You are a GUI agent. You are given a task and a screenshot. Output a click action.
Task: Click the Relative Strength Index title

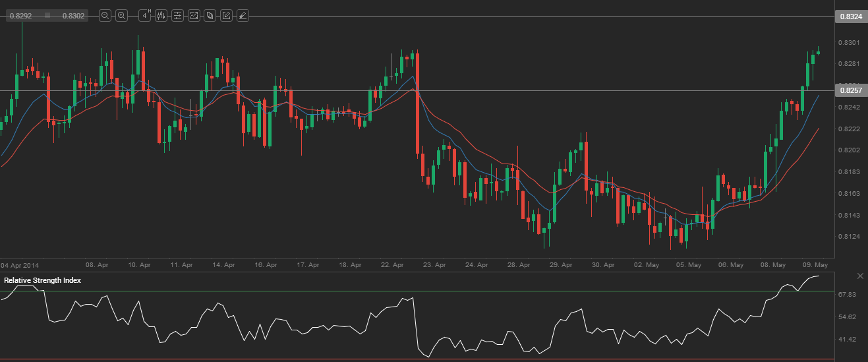pyautogui.click(x=43, y=280)
